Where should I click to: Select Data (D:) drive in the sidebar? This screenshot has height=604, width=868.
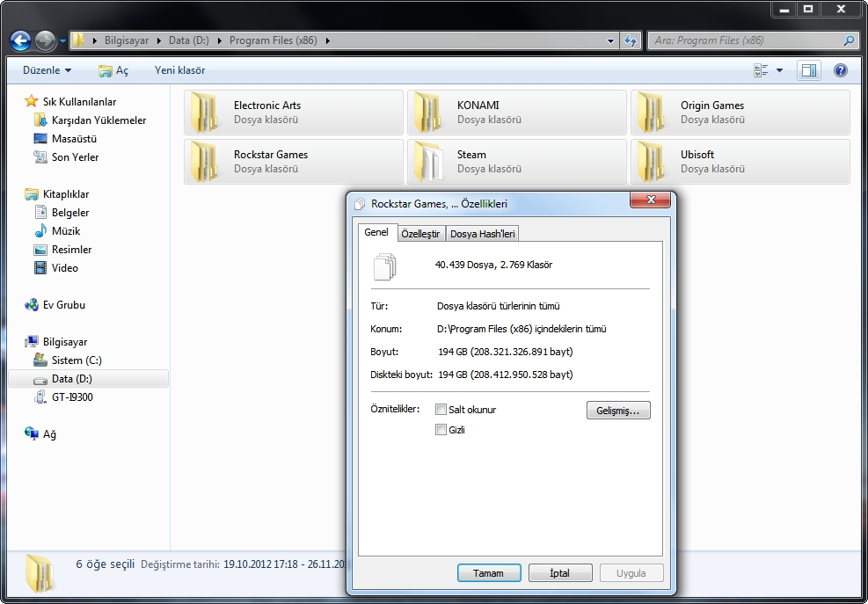click(x=89, y=379)
